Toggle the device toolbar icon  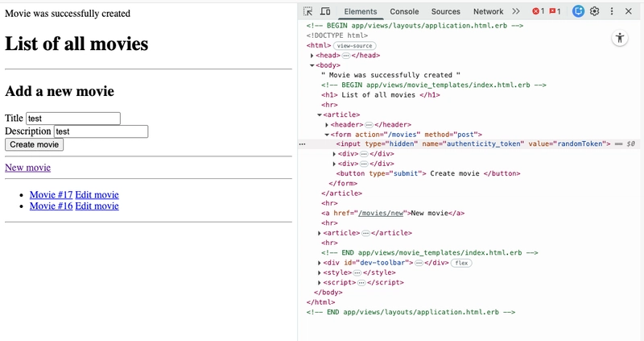[x=325, y=11]
